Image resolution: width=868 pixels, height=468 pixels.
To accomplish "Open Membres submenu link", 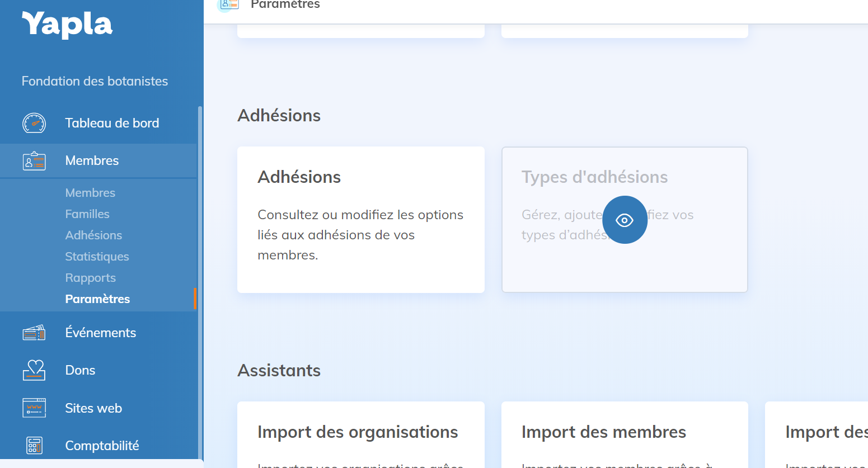I will coord(90,193).
